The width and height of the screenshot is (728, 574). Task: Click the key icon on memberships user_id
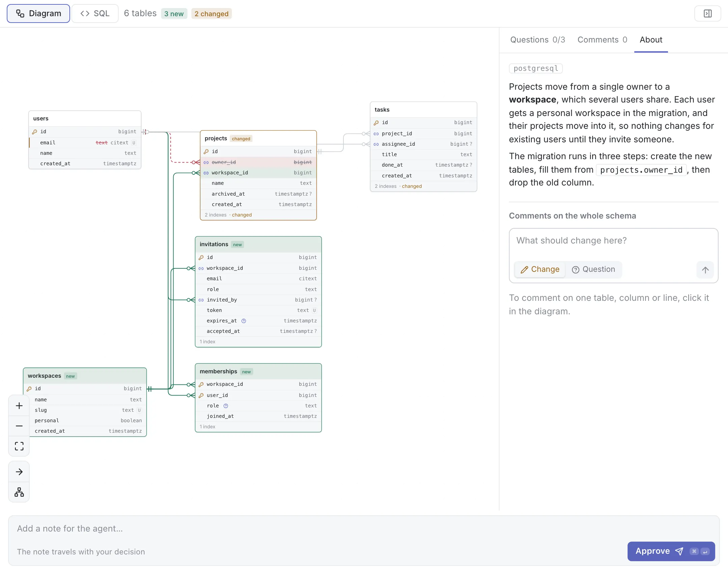point(201,395)
